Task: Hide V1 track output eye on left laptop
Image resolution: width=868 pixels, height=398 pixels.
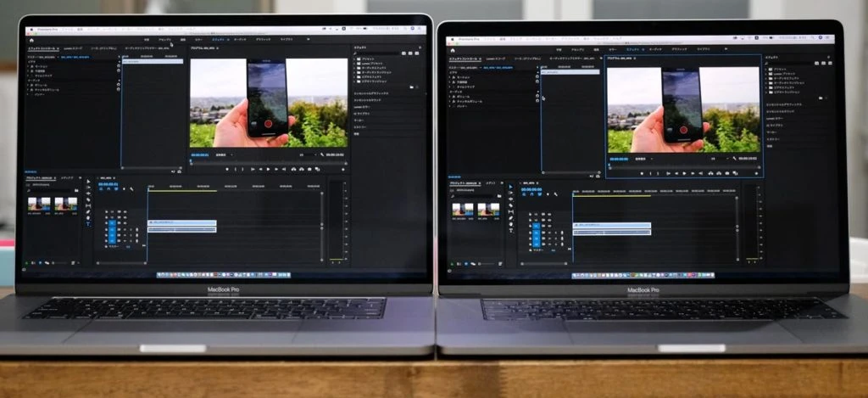Action: pos(125,223)
